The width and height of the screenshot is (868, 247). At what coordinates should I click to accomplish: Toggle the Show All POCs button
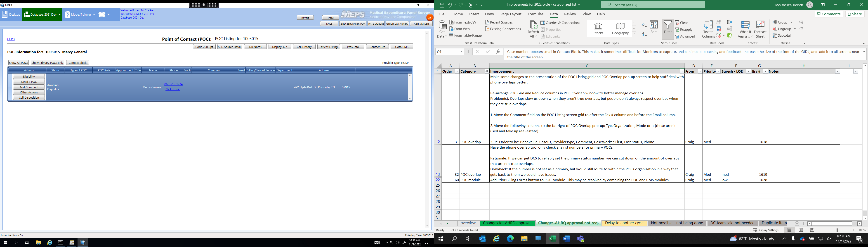click(x=19, y=63)
